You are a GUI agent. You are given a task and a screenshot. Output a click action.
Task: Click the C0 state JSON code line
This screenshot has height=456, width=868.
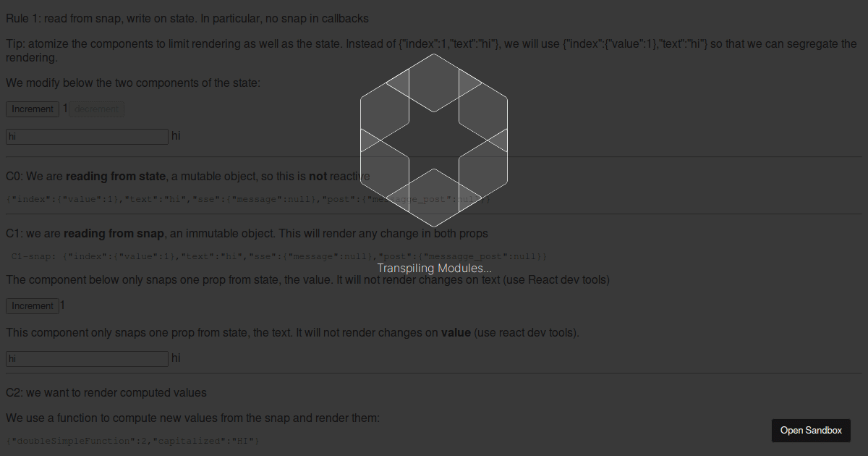point(248,199)
